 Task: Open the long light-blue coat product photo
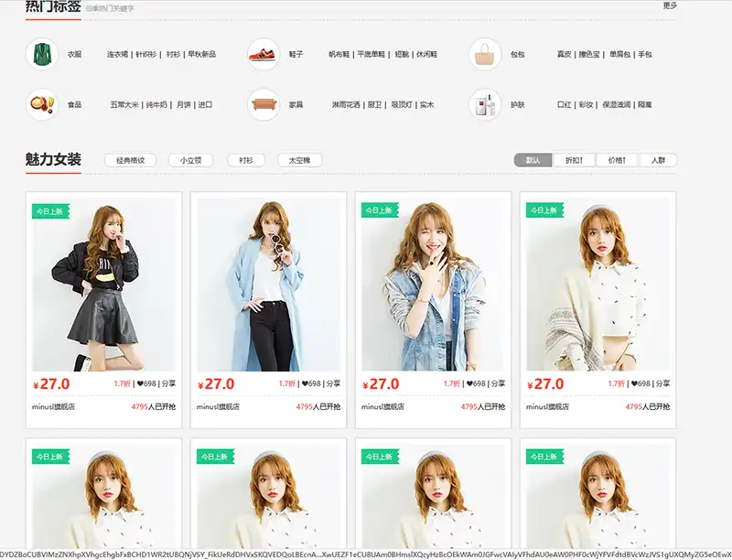(x=268, y=285)
